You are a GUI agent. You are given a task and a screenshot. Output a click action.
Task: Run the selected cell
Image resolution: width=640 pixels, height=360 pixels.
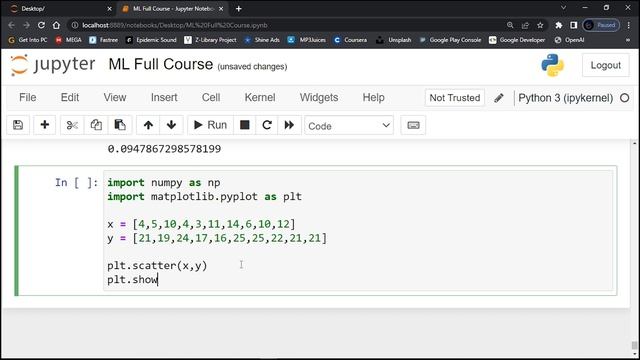211,125
